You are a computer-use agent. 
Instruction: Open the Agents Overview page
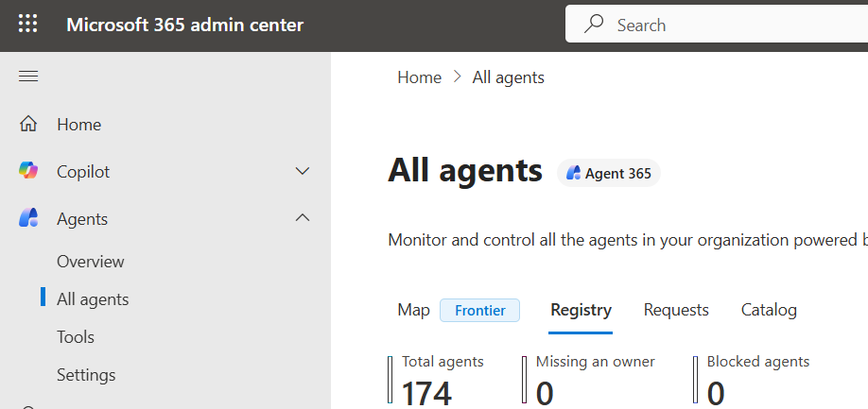[90, 262]
